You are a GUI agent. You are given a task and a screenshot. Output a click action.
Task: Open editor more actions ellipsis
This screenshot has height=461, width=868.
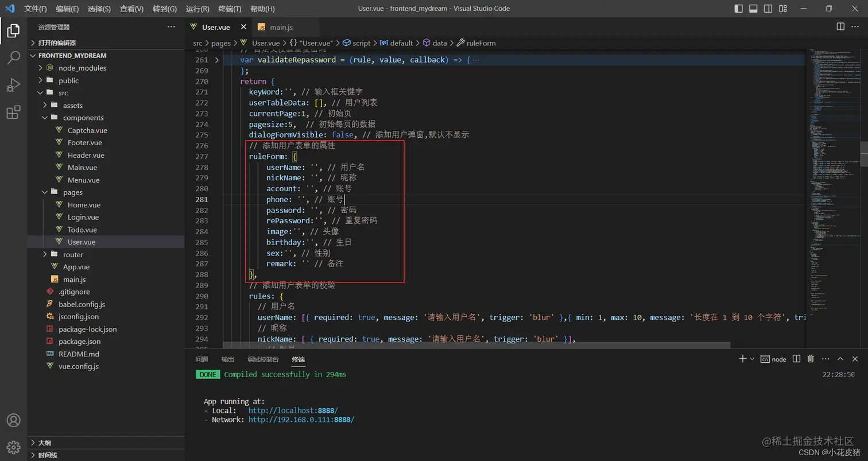tap(855, 27)
